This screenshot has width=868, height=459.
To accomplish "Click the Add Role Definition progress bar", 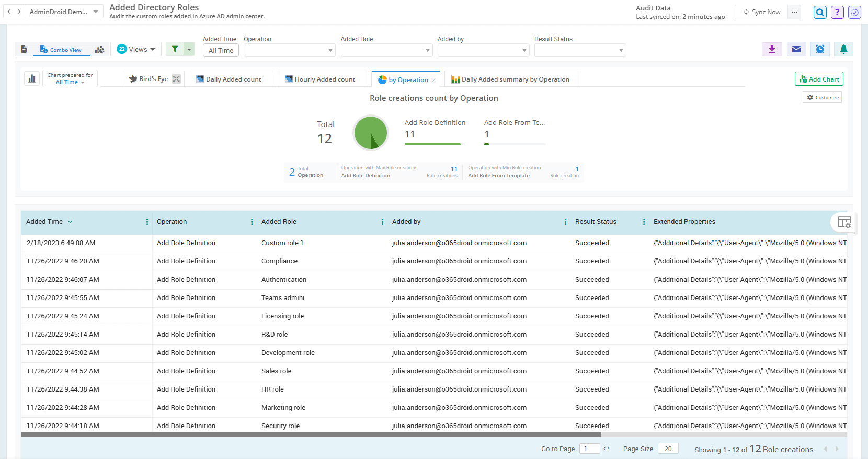I will point(435,144).
